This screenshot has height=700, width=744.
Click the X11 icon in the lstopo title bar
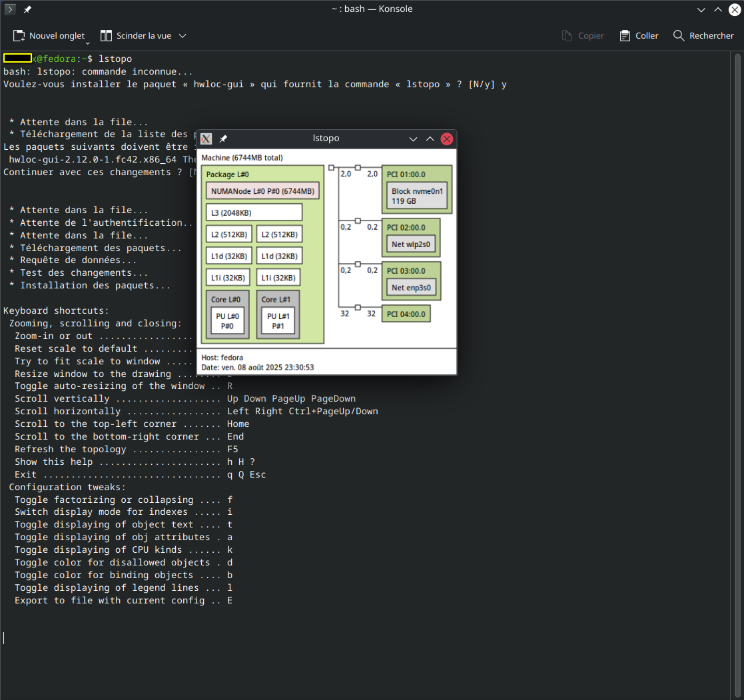(x=206, y=139)
